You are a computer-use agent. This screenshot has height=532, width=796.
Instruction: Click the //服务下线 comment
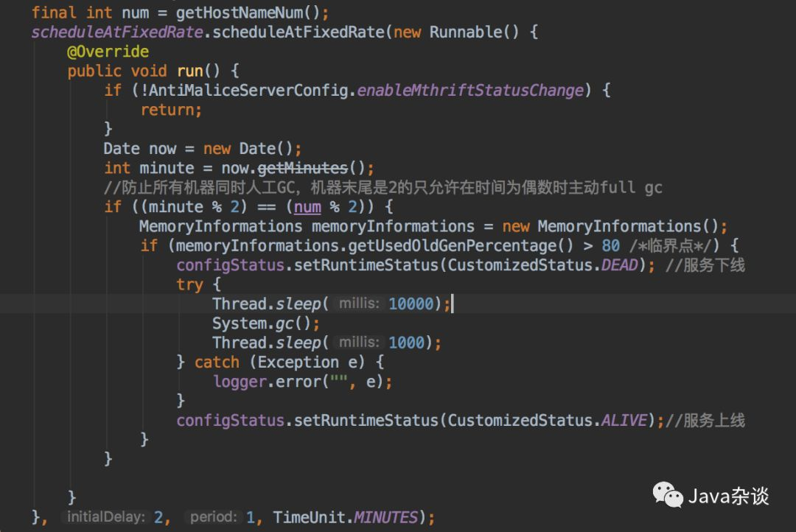pyautogui.click(x=705, y=265)
